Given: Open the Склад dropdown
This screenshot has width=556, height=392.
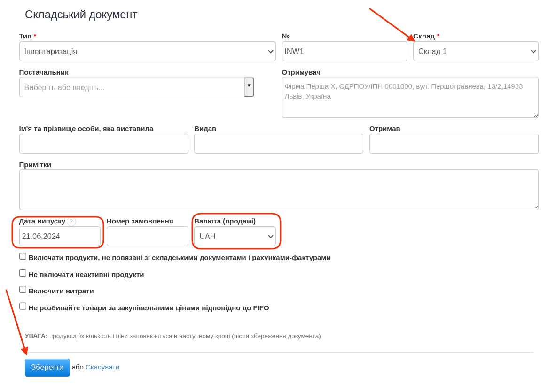Looking at the screenshot, I should 475,51.
